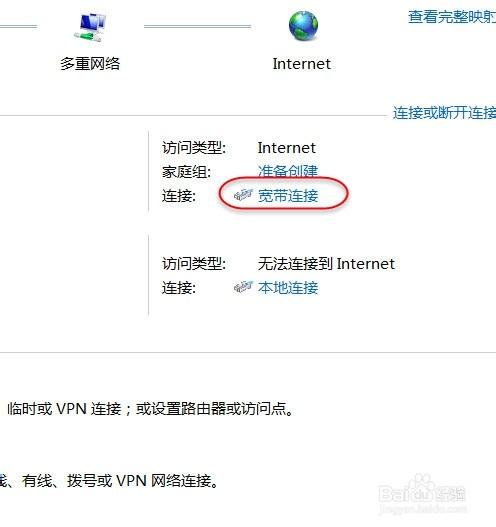Open the 本地连接 link
Image resolution: width=496 pixels, height=527 pixels.
[x=288, y=288]
